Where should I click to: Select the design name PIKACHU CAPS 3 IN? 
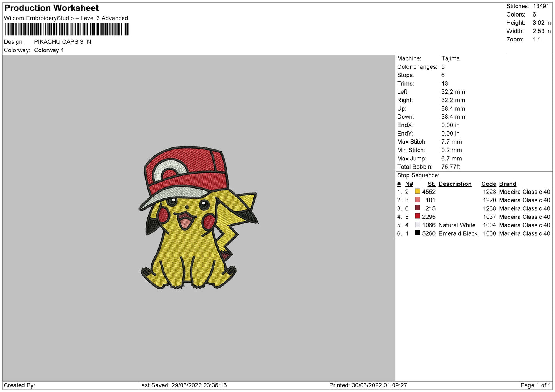(62, 42)
